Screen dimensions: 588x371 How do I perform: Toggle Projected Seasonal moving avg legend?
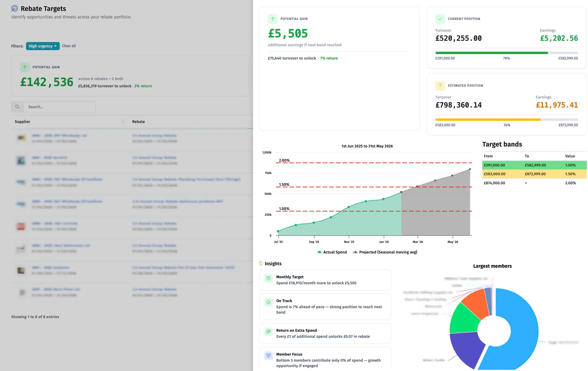click(x=385, y=252)
